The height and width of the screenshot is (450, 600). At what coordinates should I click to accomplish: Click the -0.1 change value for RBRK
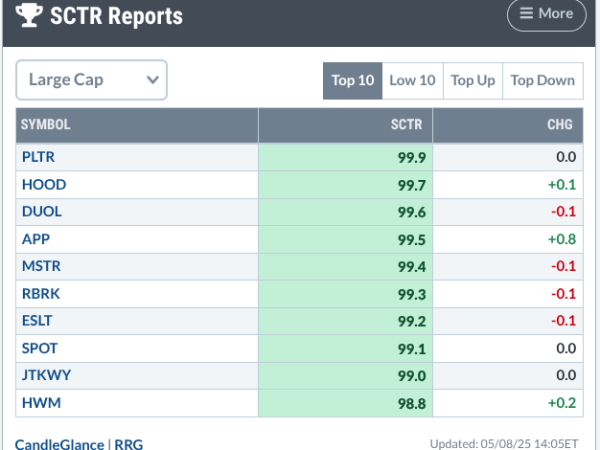564,294
